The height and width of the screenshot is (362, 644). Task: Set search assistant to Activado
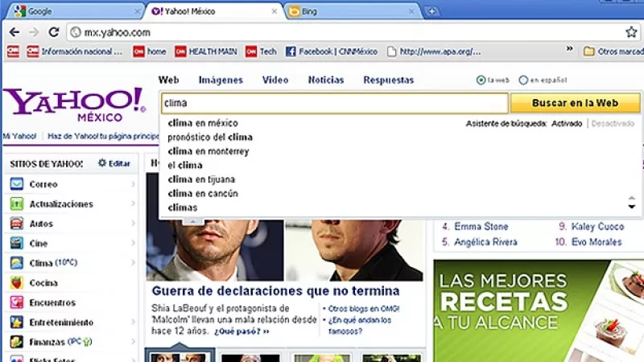567,124
